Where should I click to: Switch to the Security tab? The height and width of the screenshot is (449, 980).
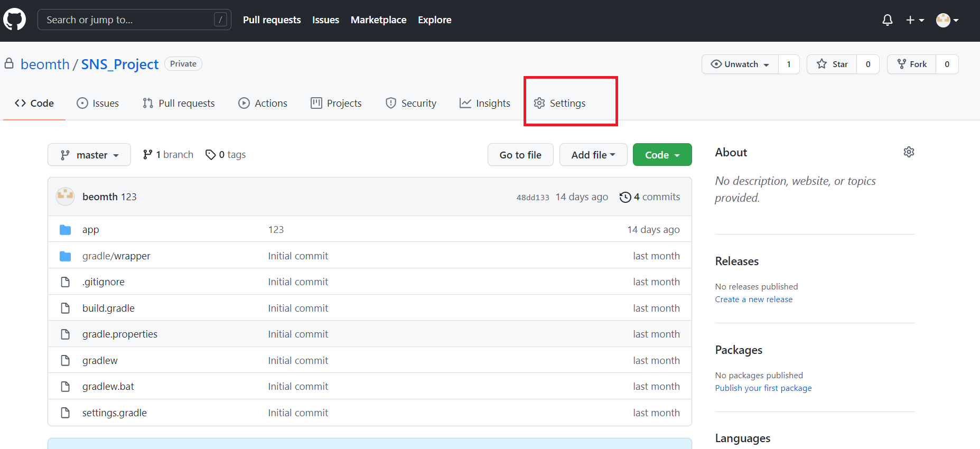411,103
